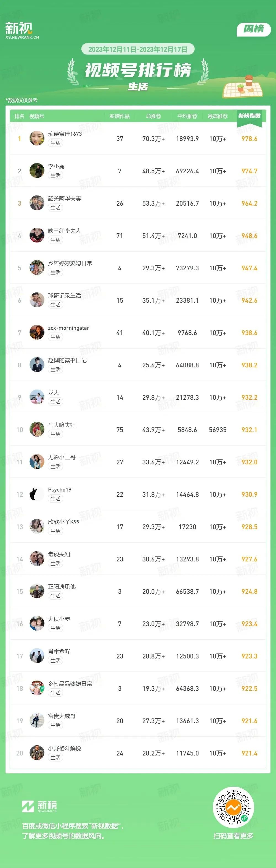
Task: Click the QR code at the bottom
Action: (x=233, y=807)
